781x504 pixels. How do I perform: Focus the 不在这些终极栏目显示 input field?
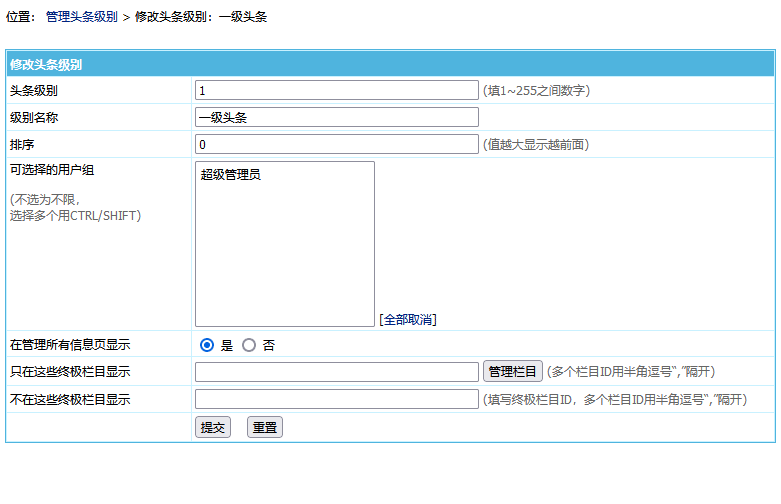(x=337, y=399)
